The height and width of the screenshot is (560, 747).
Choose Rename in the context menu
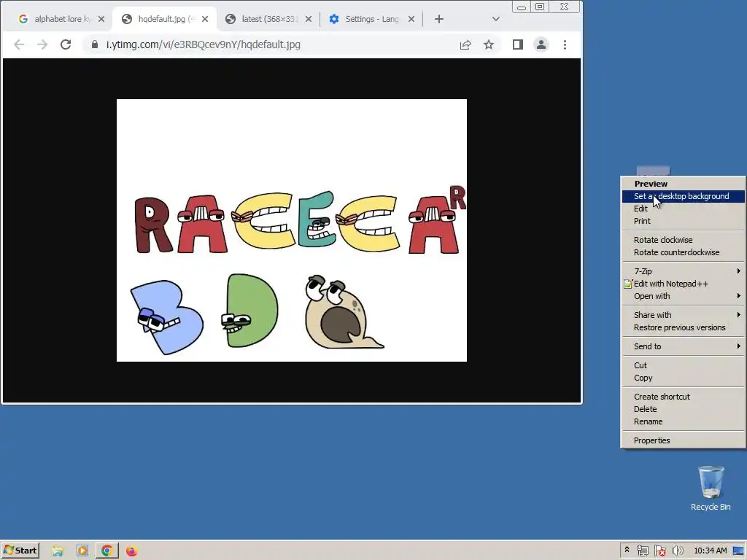[683, 421]
